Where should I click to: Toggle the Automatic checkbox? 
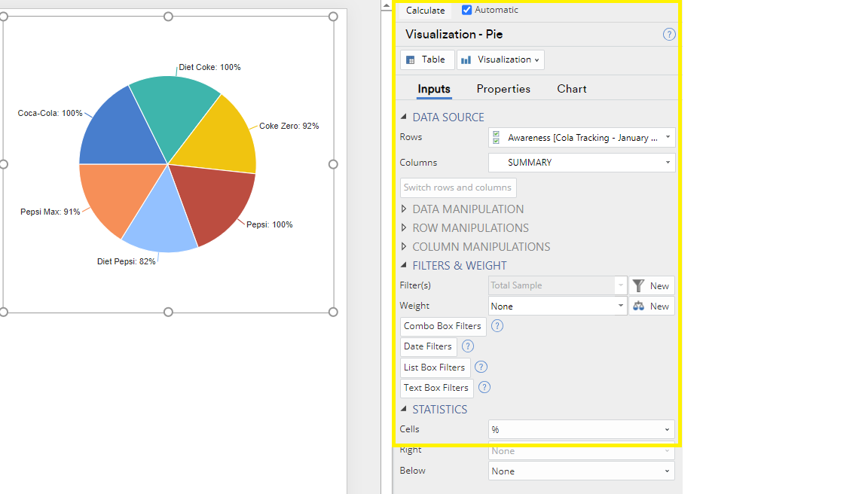(467, 10)
